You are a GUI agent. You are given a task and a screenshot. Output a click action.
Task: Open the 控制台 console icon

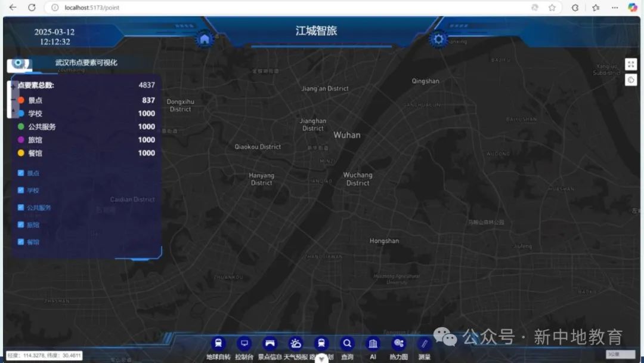tap(244, 343)
